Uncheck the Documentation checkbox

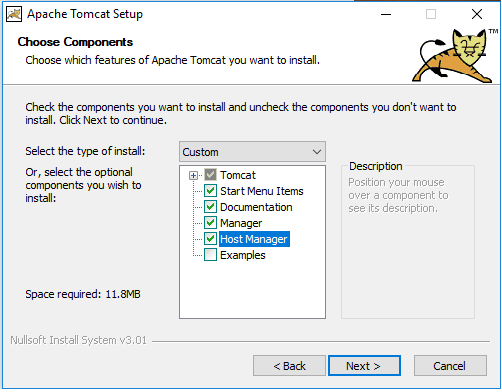[x=210, y=207]
